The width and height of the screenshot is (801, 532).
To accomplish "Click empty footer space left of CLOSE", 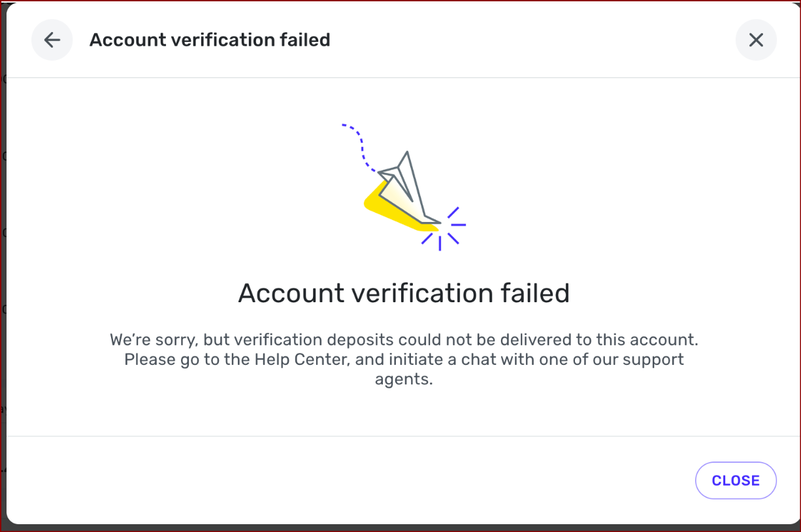I will point(346,480).
